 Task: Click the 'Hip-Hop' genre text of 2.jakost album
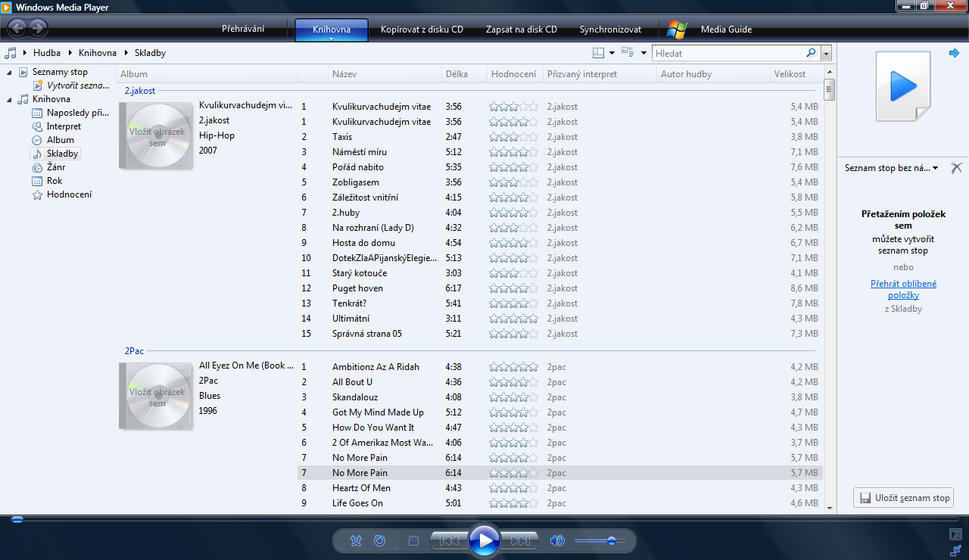217,135
